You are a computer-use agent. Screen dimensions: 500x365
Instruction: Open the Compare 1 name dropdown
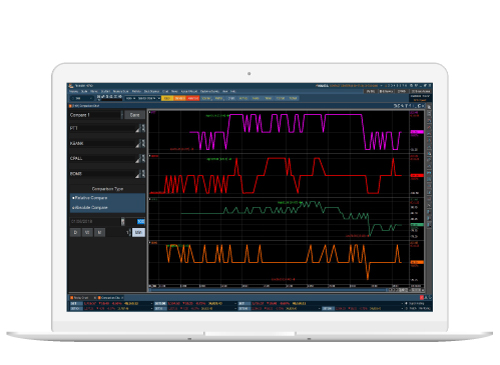pos(122,115)
